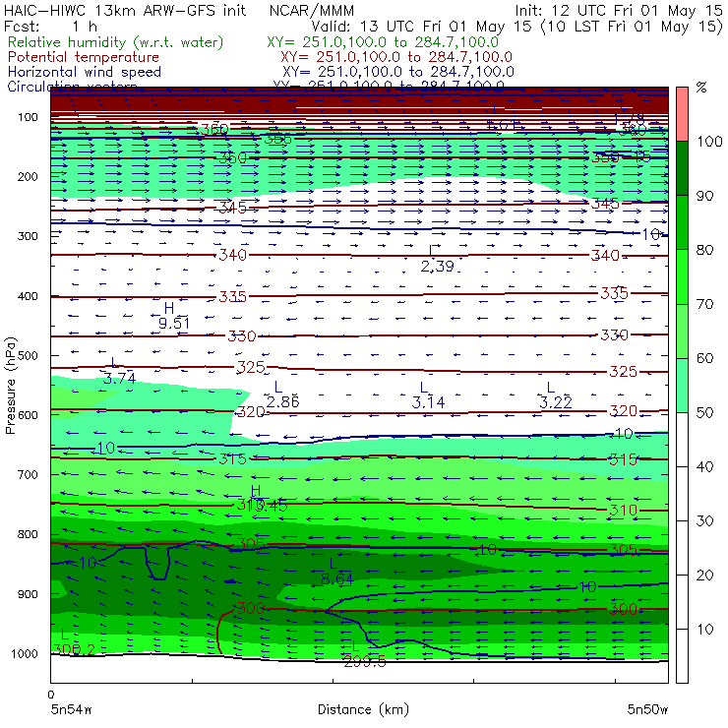Click the green 'Relative humidity (w.r.t. water)' legend label
Image resolution: width=728 pixels, height=728 pixels.
(116, 42)
